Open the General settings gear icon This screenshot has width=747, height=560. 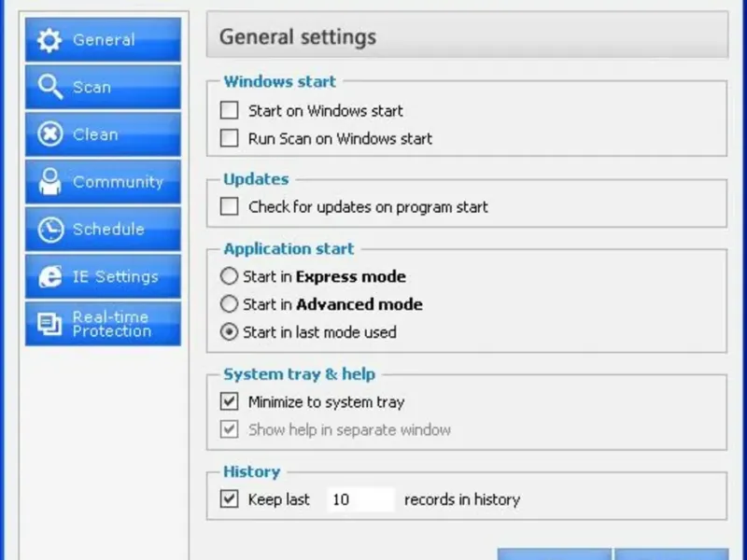tap(49, 40)
